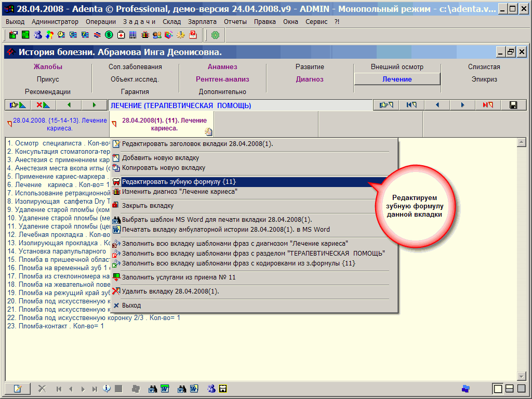Click the clock icon in the top toolbar
Image resolution: width=532 pixels, height=399 pixels.
61,35
